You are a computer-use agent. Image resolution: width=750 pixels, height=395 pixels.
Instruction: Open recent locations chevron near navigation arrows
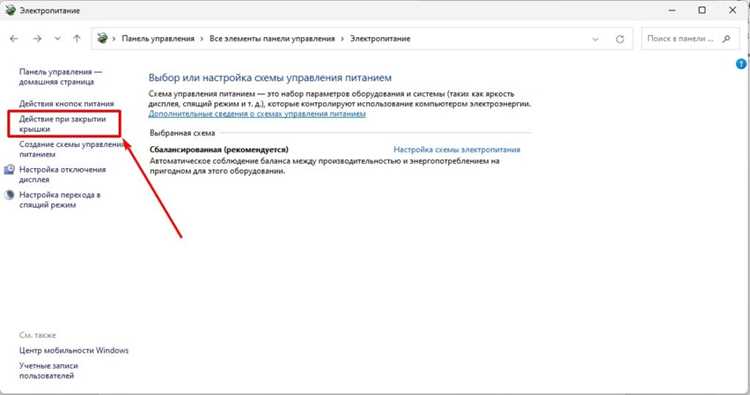pos(57,39)
